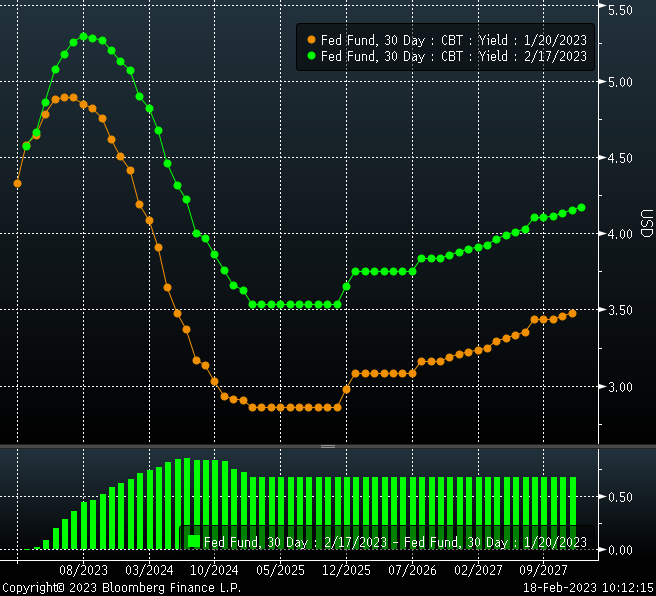Select the last green data point at far right
Screen dimensions: 656x596
click(x=581, y=207)
